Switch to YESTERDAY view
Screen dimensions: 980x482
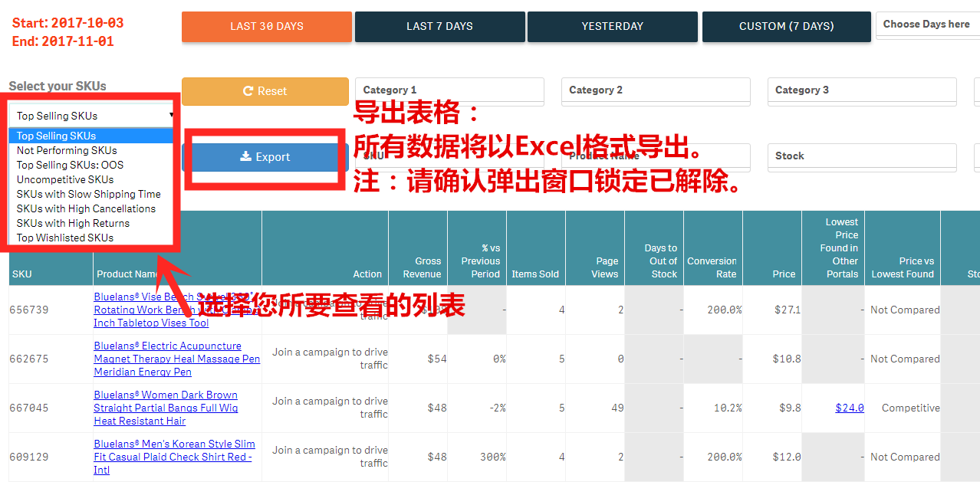(x=612, y=26)
